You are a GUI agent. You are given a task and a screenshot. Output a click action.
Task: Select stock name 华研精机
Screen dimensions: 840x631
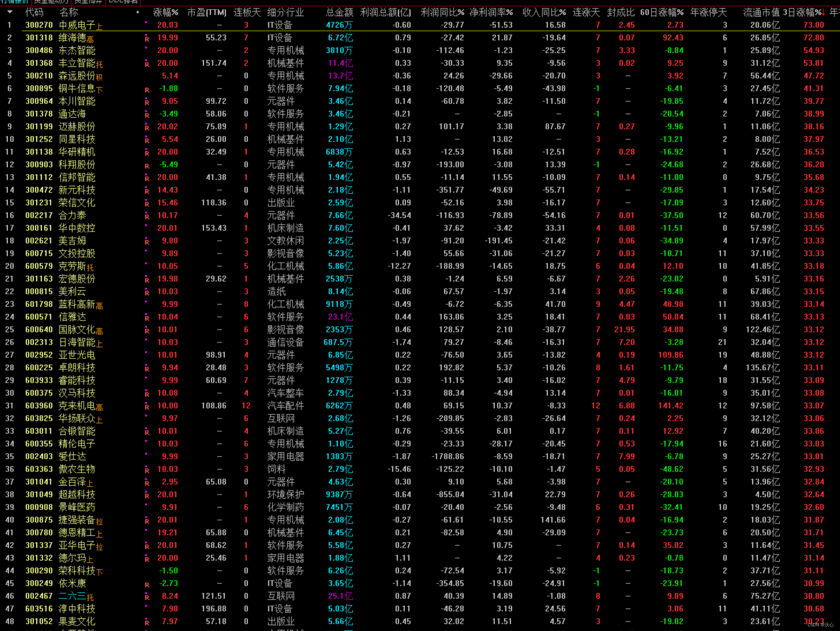pos(77,152)
